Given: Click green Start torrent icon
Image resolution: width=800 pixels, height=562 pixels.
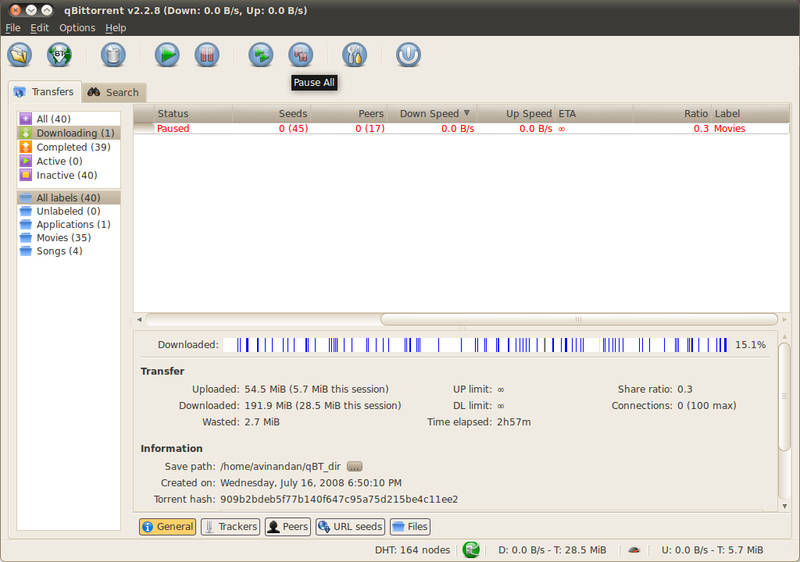Looking at the screenshot, I should tap(167, 55).
